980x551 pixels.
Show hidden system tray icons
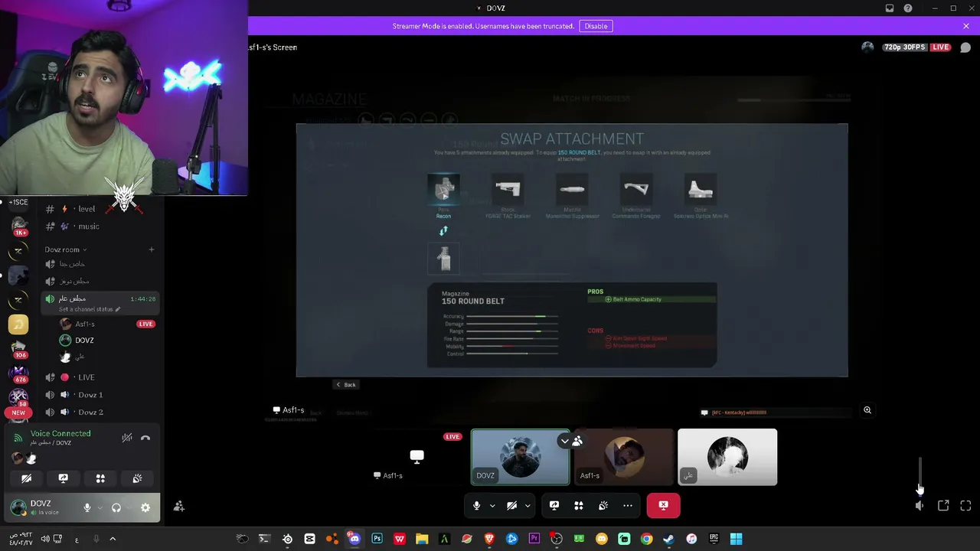click(x=113, y=539)
